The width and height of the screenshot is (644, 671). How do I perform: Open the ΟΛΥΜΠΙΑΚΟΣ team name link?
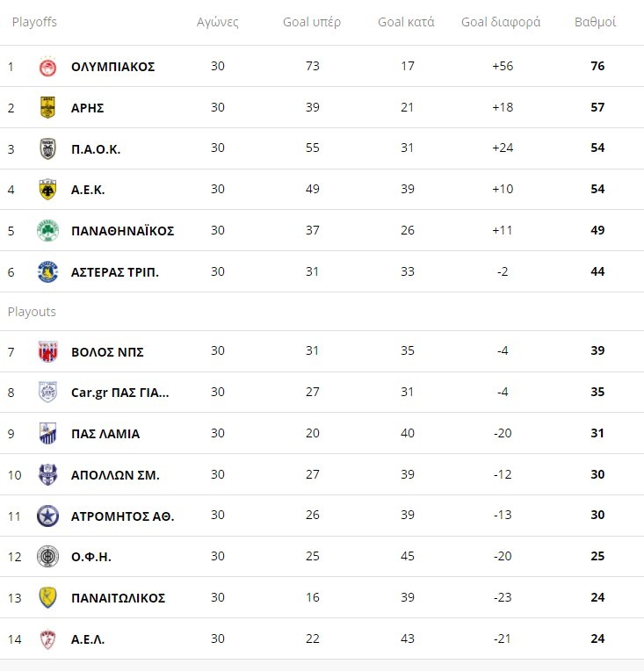click(x=112, y=67)
